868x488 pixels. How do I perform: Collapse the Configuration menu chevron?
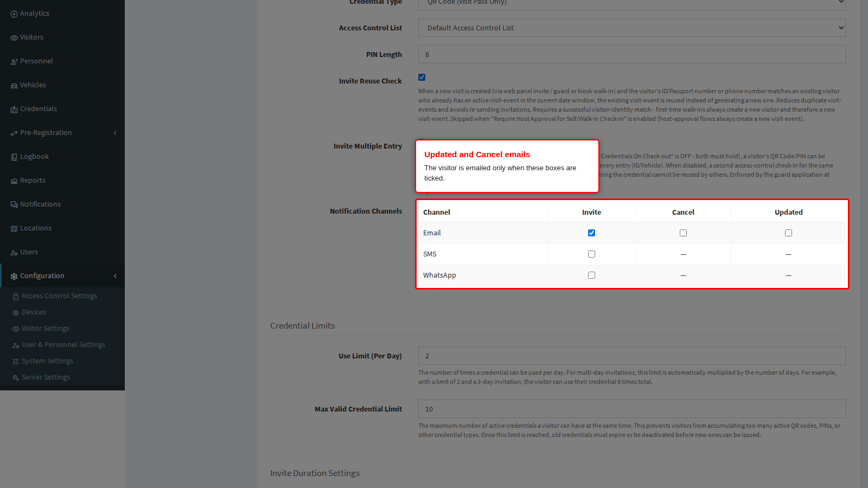coord(115,276)
